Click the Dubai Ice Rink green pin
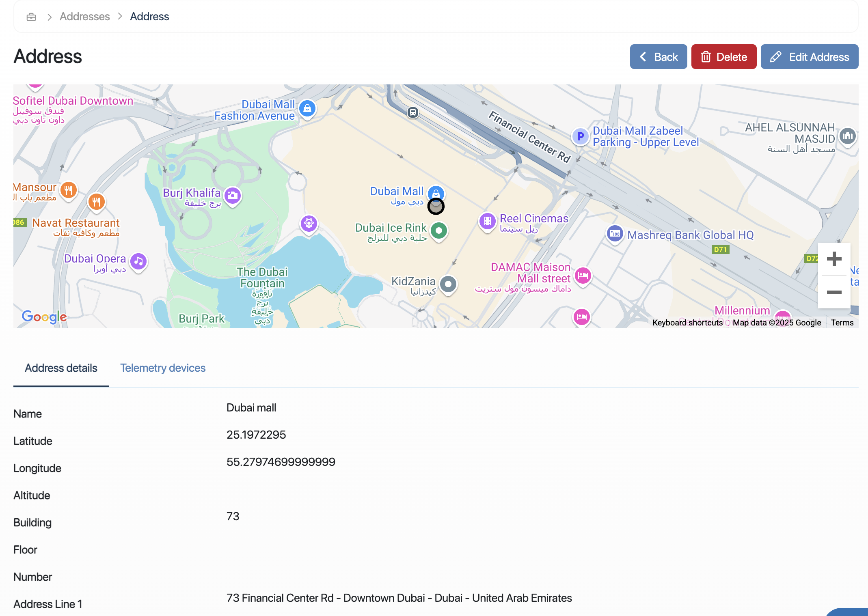The height and width of the screenshot is (616, 868). click(x=438, y=230)
